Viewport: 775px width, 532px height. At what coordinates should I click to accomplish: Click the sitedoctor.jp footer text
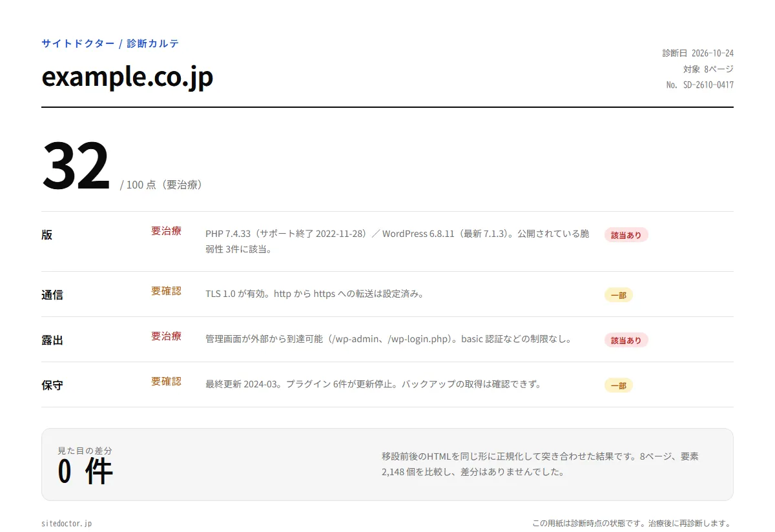pos(67,523)
